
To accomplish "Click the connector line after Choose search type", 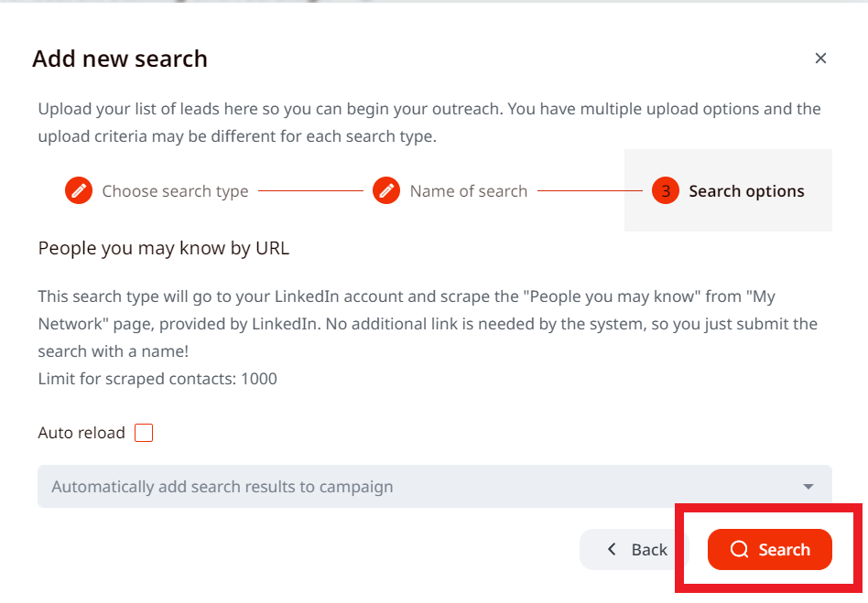I will click(x=310, y=191).
